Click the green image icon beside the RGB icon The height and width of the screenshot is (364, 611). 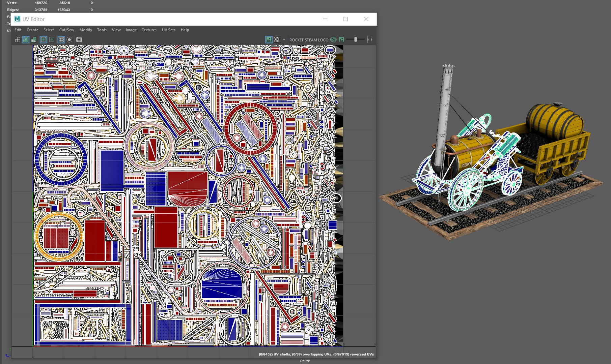tap(341, 40)
